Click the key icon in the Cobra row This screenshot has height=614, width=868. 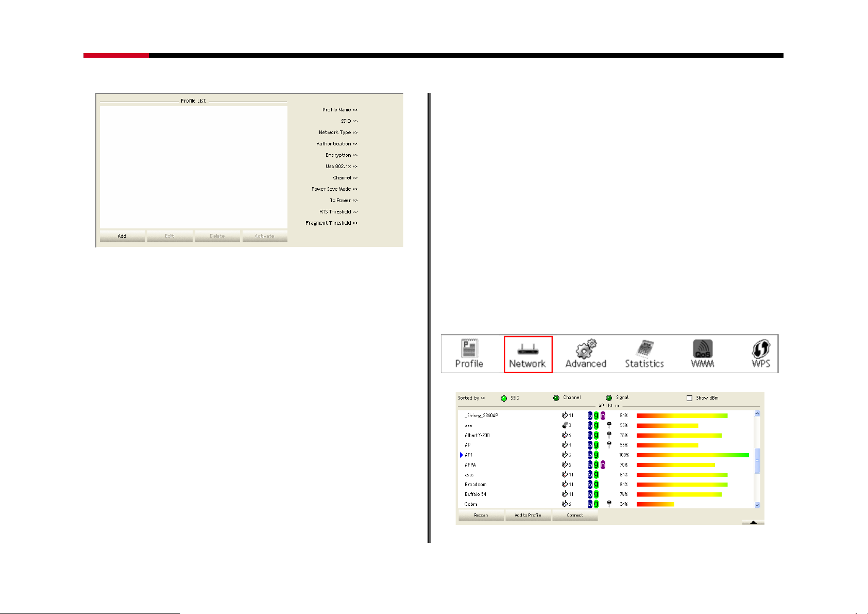click(609, 504)
